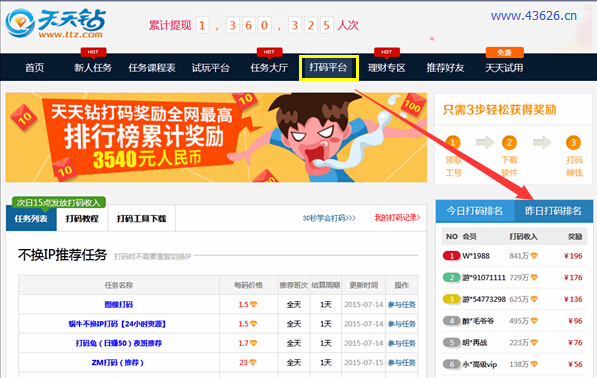597x378 pixels.
Task: Click the ¥196 reward value
Action: point(573,256)
